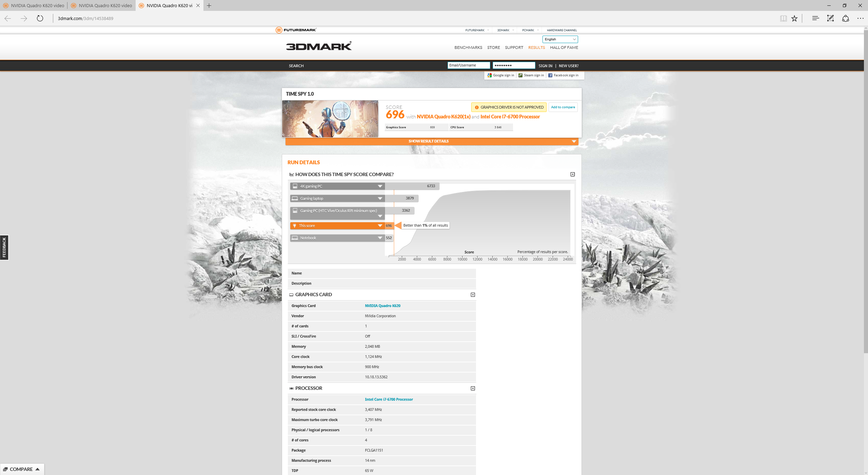The width and height of the screenshot is (868, 475).
Task: Open the Intel Core i7-6700 Processor link
Action: 389,399
